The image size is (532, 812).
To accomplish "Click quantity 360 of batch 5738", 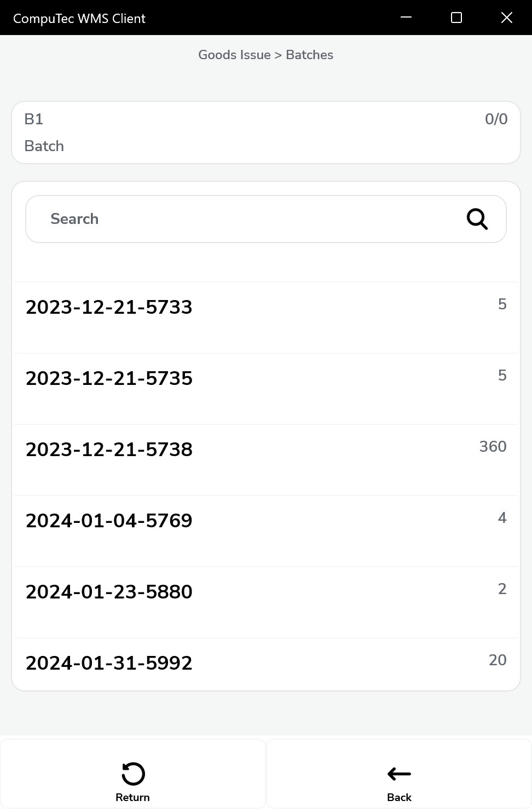I will click(x=493, y=447).
